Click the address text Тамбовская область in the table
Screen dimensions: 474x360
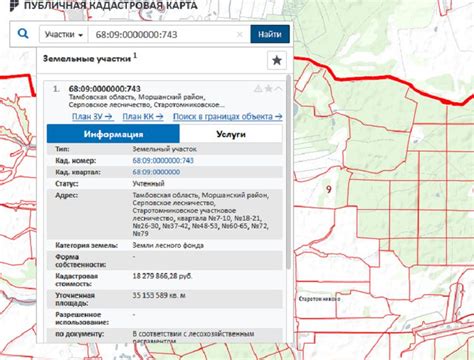(166, 195)
